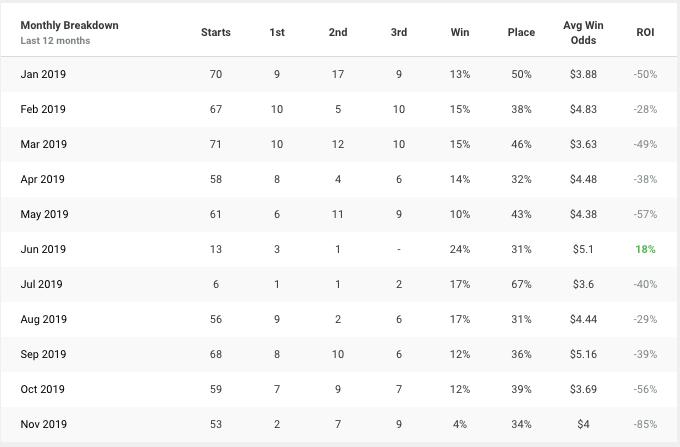
Task: Click the Aug 2019 row label
Action: [43, 320]
